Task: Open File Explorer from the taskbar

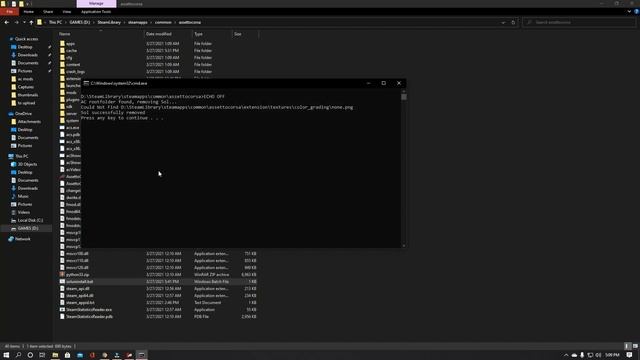Action: pos(55,355)
